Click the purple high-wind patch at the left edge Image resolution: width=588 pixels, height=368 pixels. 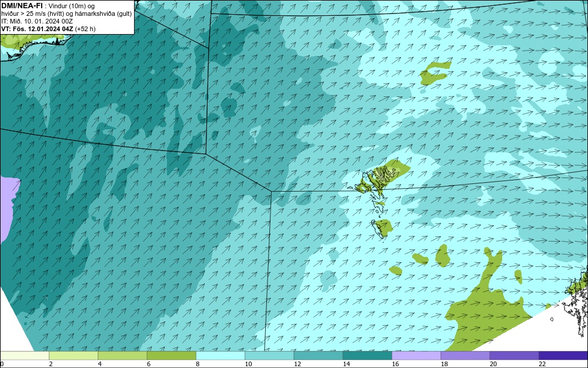point(8,209)
